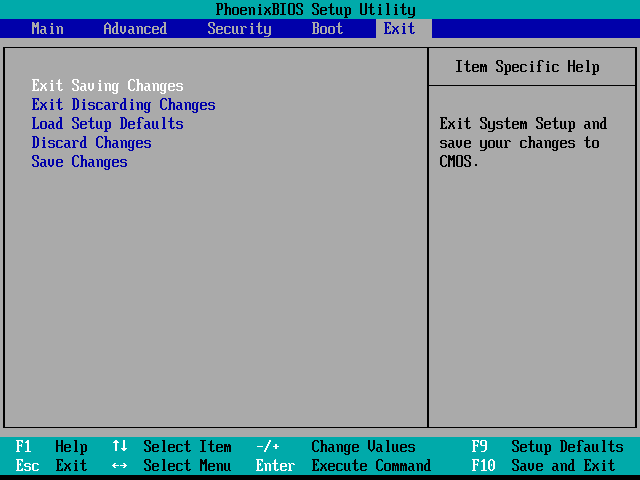This screenshot has height=480, width=640.
Task: Select Exit Discarding Changes
Action: click(123, 105)
